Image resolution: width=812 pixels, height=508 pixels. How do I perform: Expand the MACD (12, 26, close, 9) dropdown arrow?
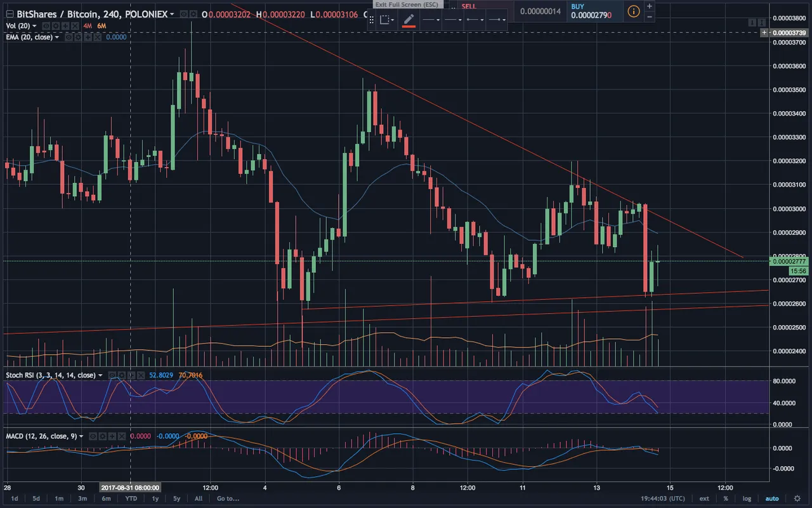pyautogui.click(x=81, y=436)
